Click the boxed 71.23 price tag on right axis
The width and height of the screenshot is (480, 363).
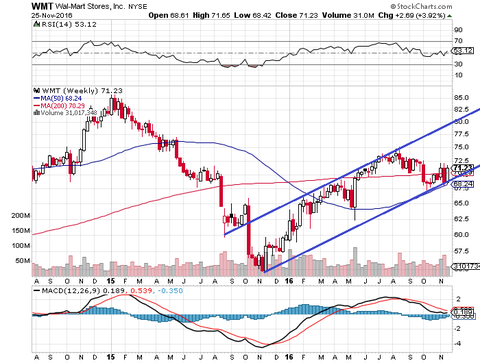[x=463, y=168]
